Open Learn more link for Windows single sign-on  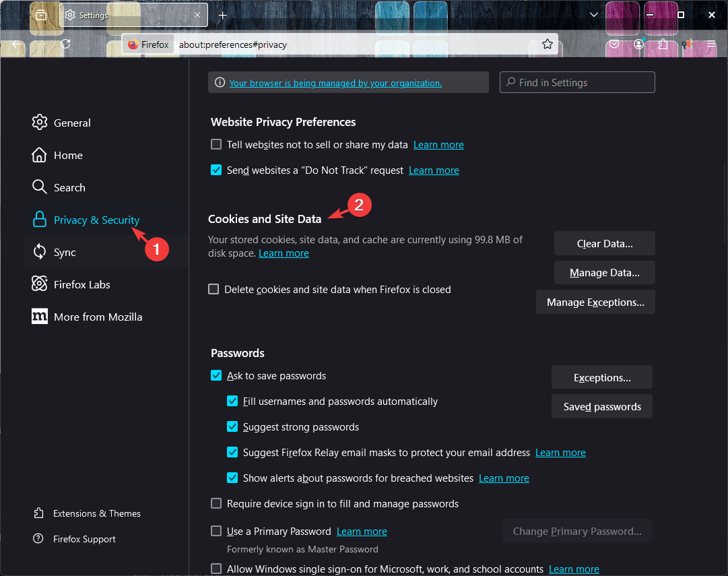(574, 569)
